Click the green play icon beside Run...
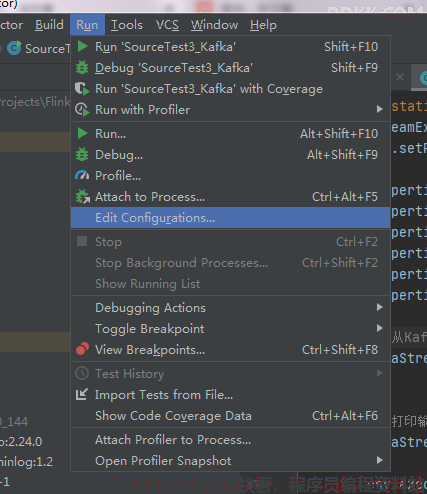The image size is (427, 494). [x=82, y=133]
